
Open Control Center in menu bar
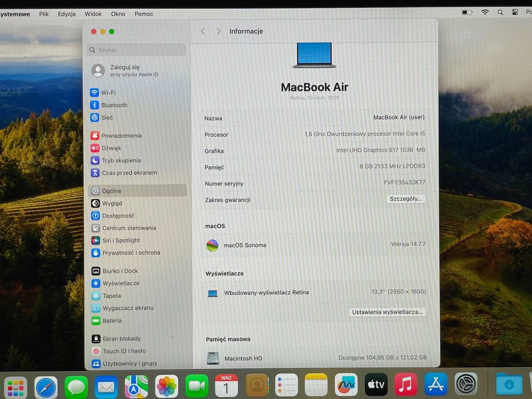(x=515, y=12)
